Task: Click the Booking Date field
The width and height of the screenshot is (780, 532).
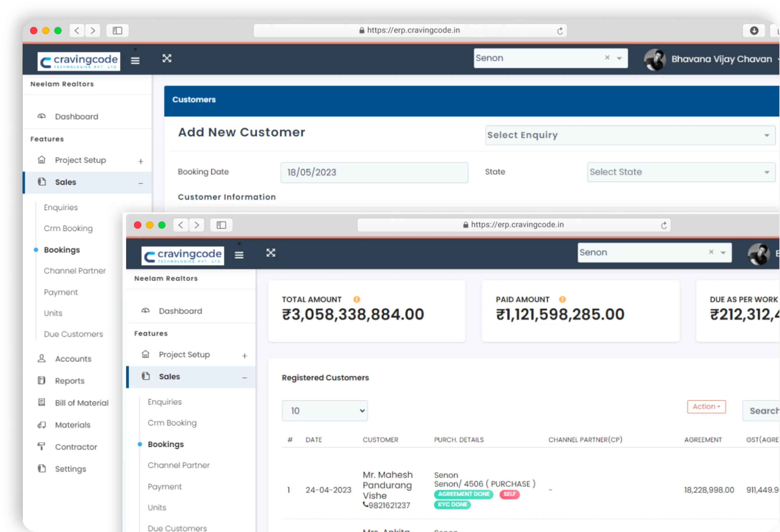Action: click(x=374, y=172)
